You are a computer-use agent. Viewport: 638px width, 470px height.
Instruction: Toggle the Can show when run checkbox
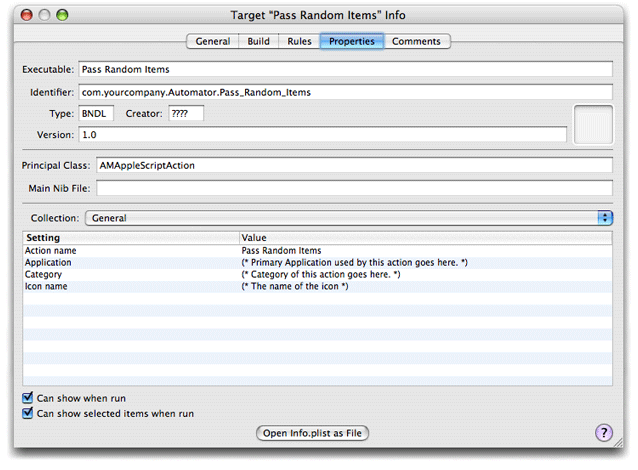(28, 398)
